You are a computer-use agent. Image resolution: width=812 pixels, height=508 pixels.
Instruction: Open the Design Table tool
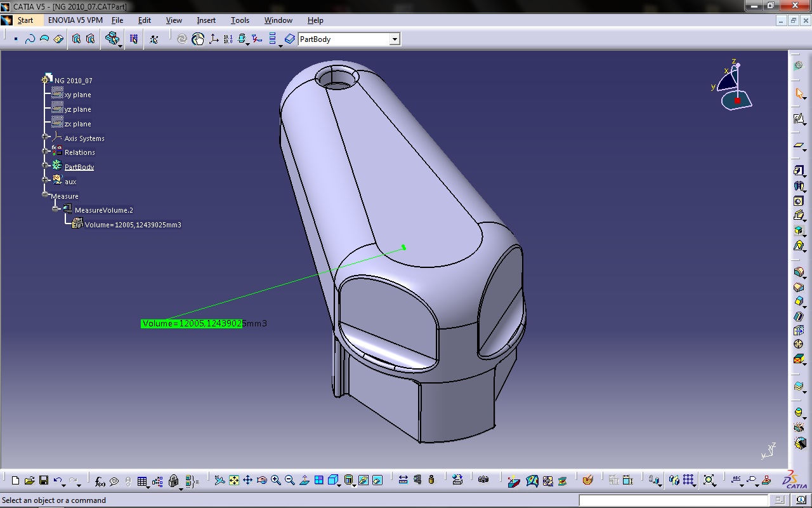(142, 481)
